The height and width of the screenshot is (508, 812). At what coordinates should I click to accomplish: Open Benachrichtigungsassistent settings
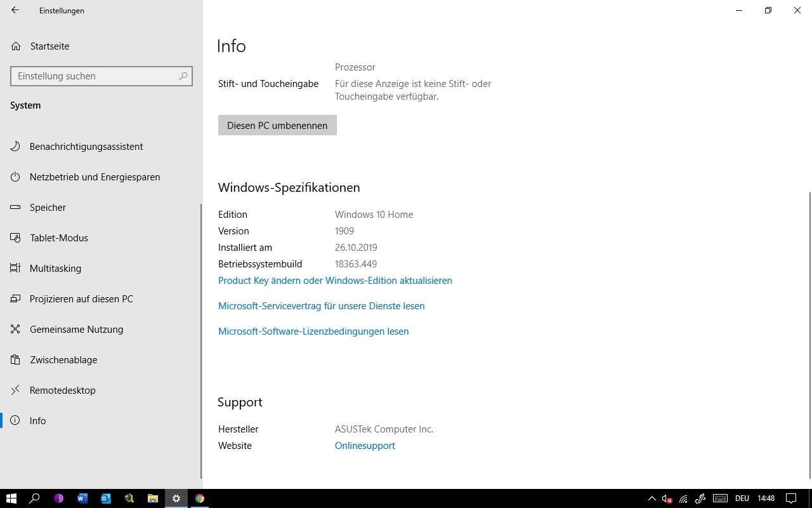101,147
